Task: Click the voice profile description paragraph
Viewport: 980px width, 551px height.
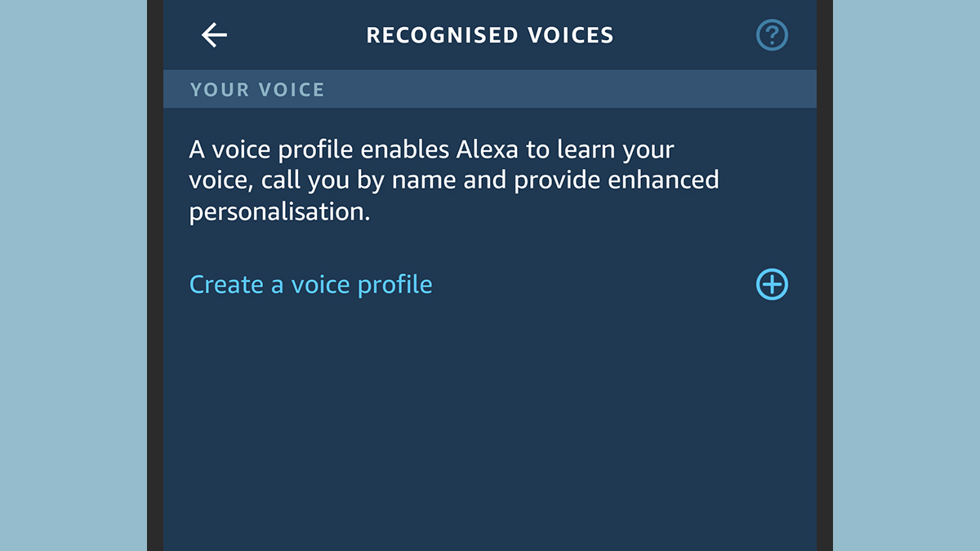Action: click(x=454, y=181)
